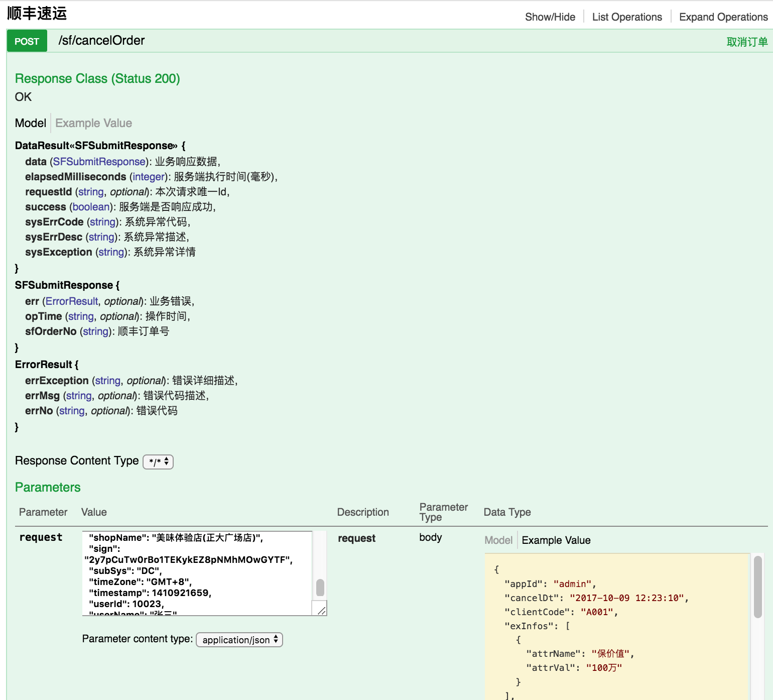Click the "sfOrderNo" field name
Viewport: 773px width, 700px height.
click(x=51, y=331)
